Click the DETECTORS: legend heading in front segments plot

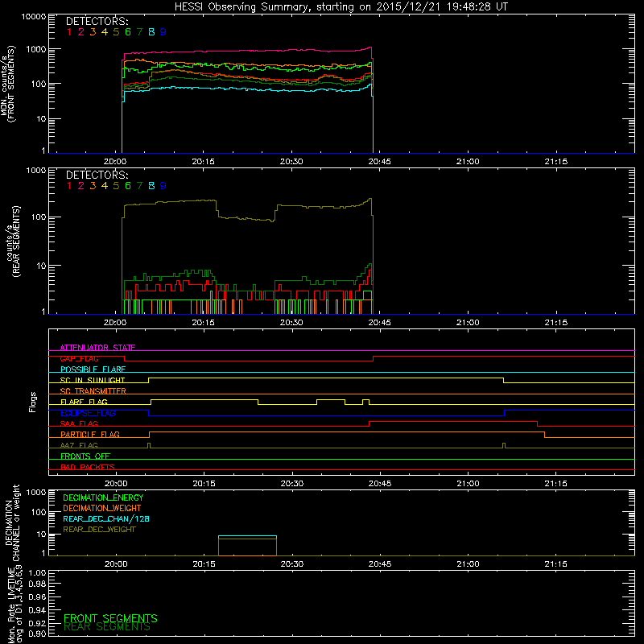point(97,21)
